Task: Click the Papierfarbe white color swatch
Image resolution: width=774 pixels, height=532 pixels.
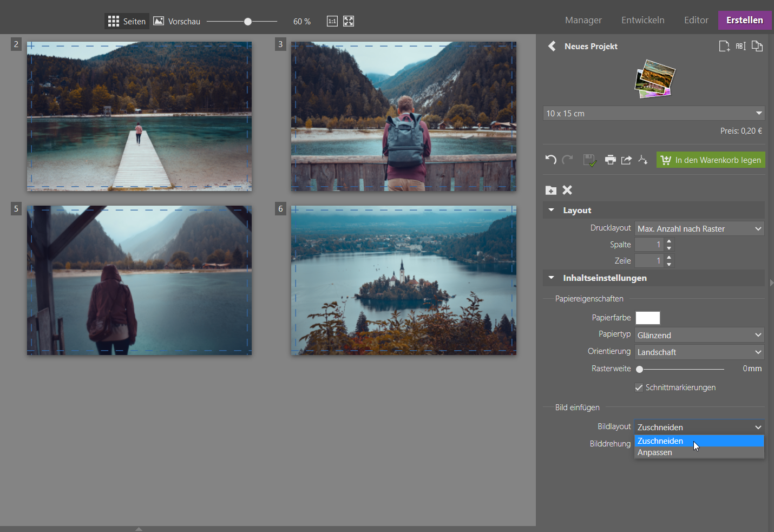Action: (x=648, y=318)
